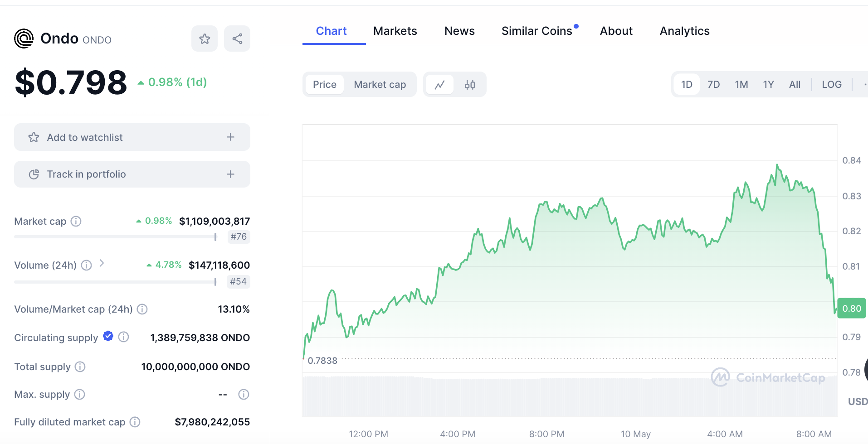The image size is (868, 444).
Task: Click the Fully diluted market cap info icon
Action: [x=135, y=422]
